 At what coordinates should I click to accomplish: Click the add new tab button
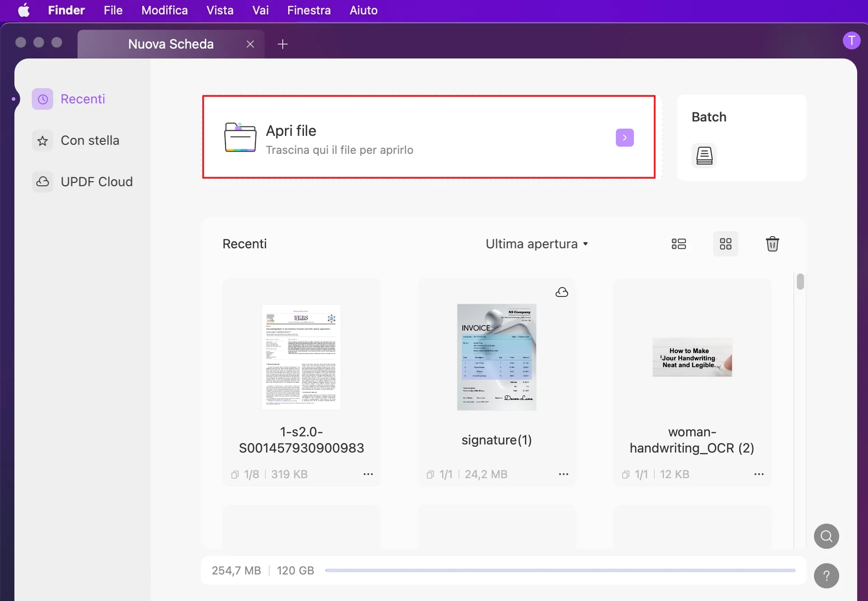[282, 44]
